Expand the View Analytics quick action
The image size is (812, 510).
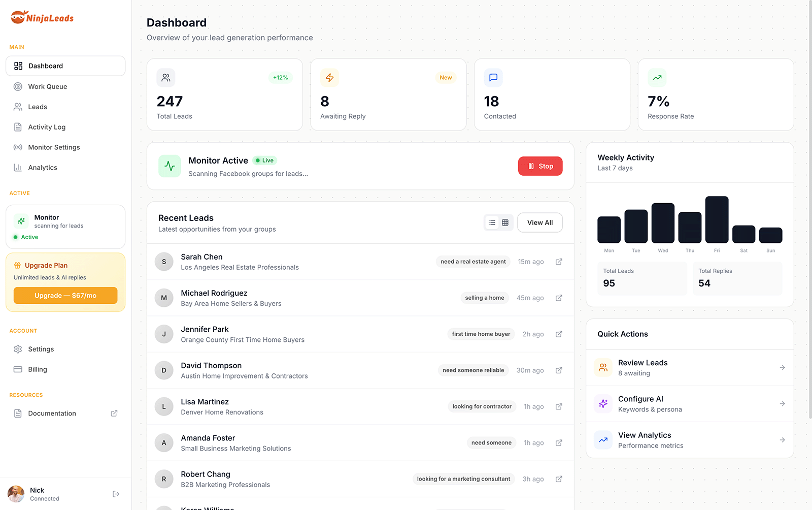click(x=782, y=440)
